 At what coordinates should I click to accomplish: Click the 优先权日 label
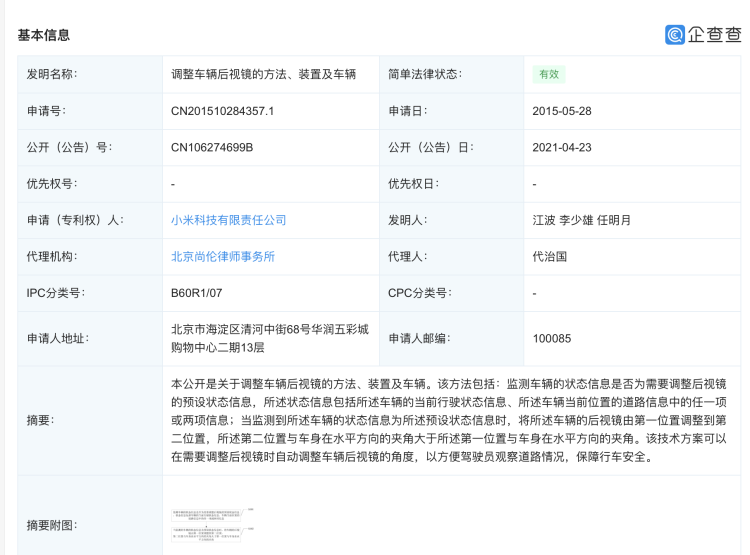click(x=413, y=184)
